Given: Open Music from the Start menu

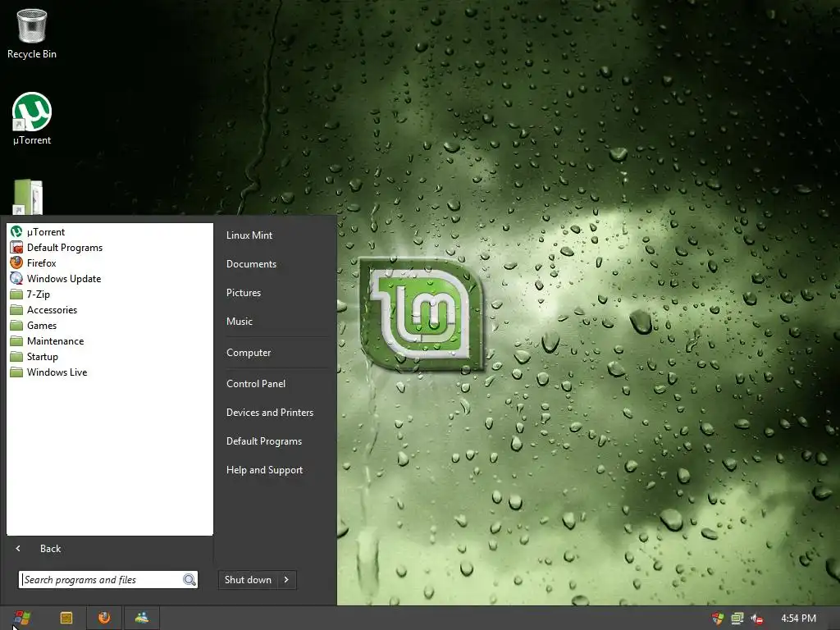Looking at the screenshot, I should 239,322.
